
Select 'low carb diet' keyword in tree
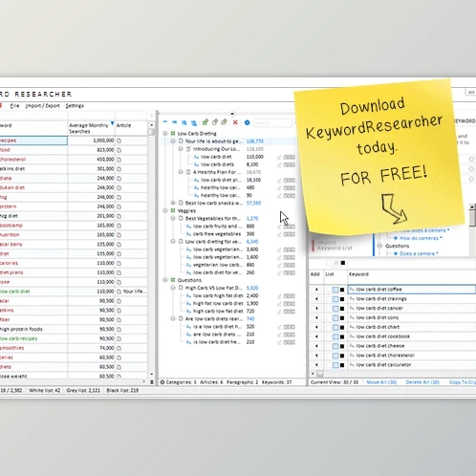pos(216,157)
